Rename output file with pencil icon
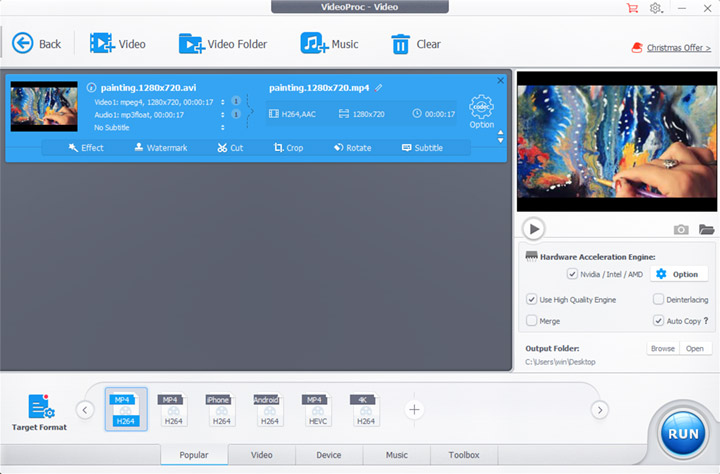The image size is (720, 474). coord(378,87)
